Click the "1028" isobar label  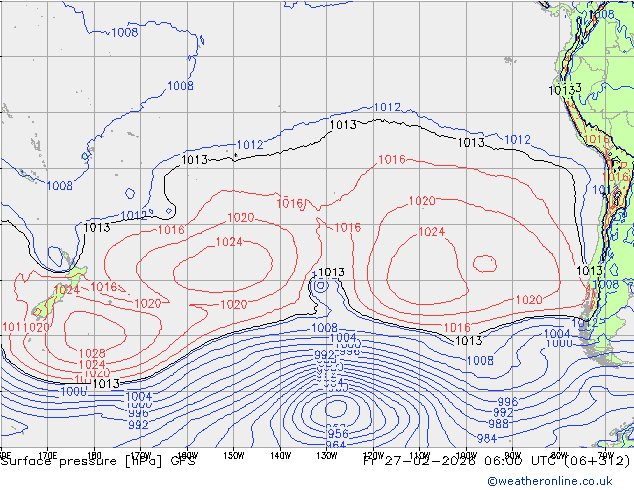92,353
